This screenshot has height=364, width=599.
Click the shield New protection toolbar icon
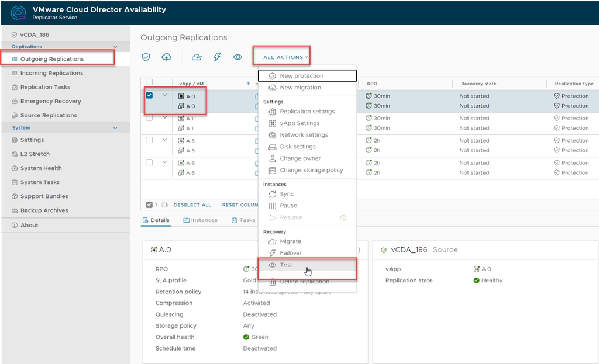tap(146, 57)
